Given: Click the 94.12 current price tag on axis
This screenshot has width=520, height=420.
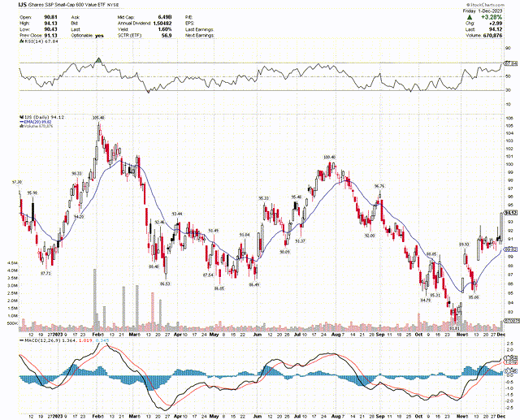Looking at the screenshot, I should click(x=510, y=213).
